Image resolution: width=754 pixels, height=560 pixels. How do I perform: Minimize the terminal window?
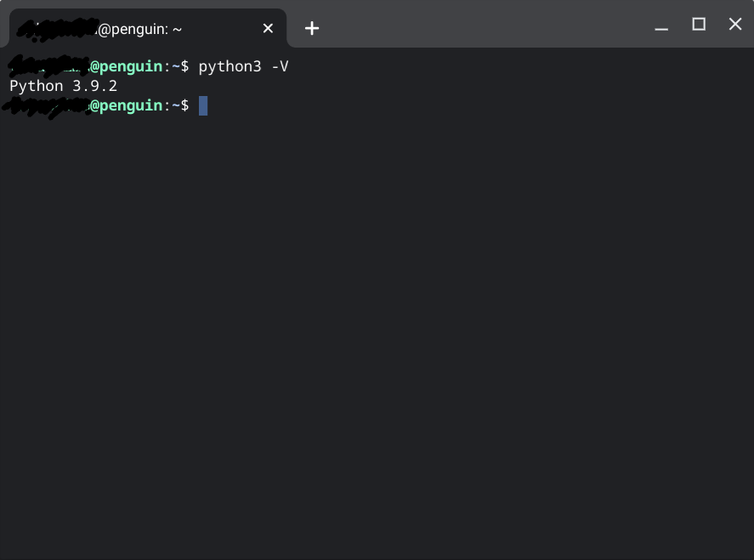661,26
